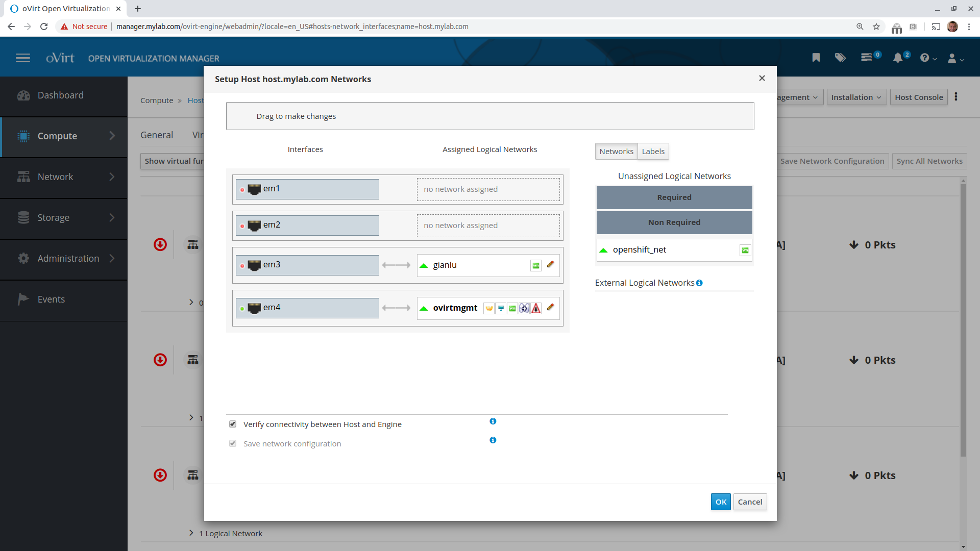Click the em1 network interface card icon
980x551 pixels.
tap(254, 189)
